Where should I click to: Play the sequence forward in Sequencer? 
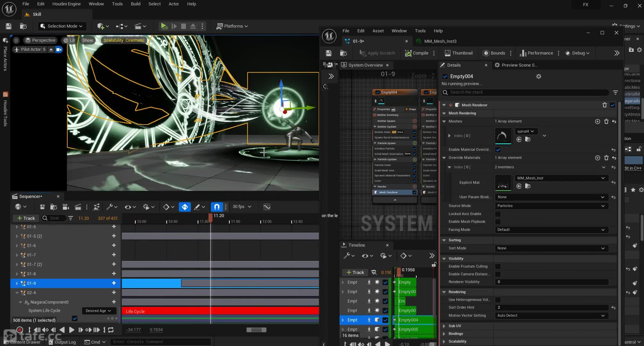(72, 330)
